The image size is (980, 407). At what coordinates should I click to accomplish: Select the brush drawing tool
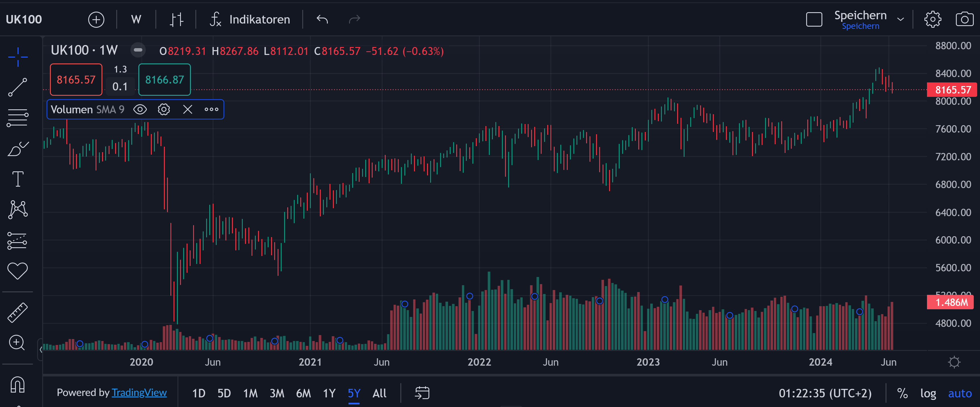coord(18,148)
